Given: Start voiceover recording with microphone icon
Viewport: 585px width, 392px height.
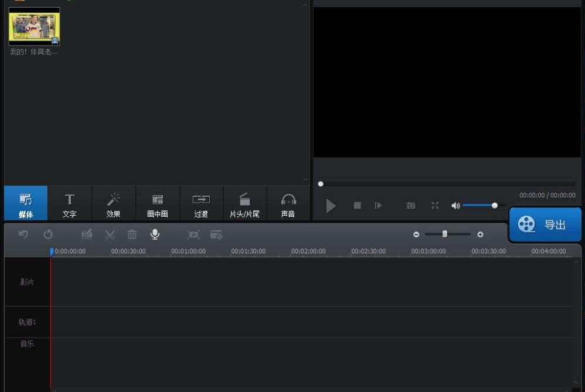Looking at the screenshot, I should [x=155, y=234].
